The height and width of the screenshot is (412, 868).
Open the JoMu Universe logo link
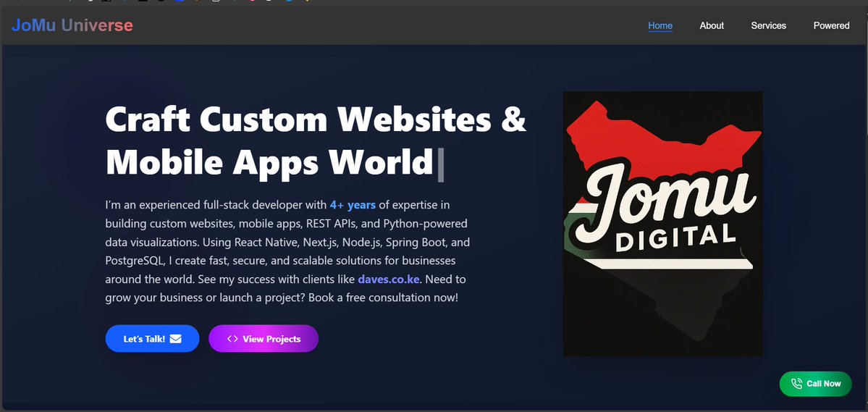(72, 25)
